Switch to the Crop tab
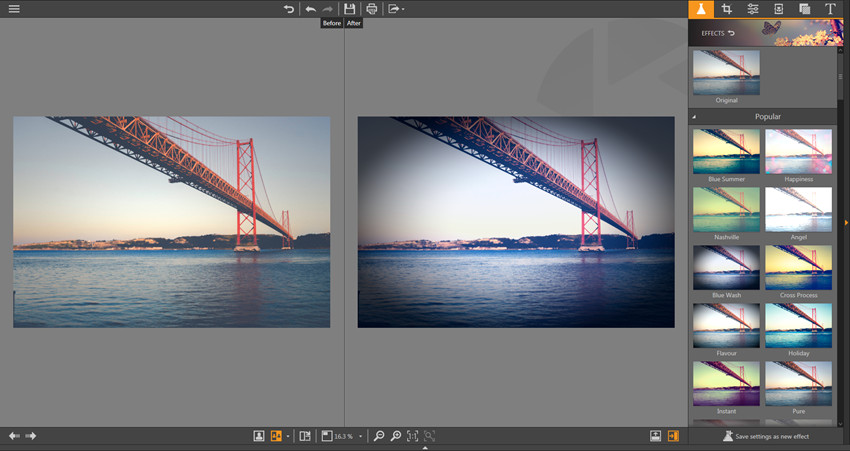Image resolution: width=850 pixels, height=451 pixels. (x=726, y=9)
